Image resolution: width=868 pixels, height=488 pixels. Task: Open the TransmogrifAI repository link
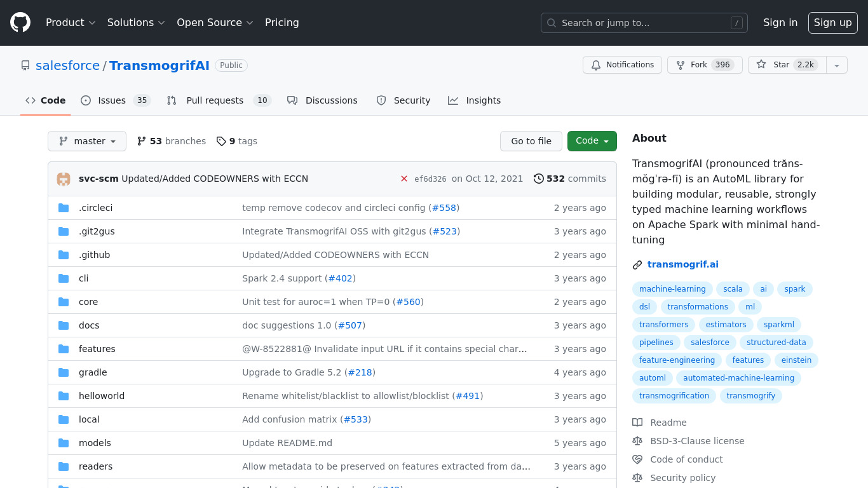159,65
